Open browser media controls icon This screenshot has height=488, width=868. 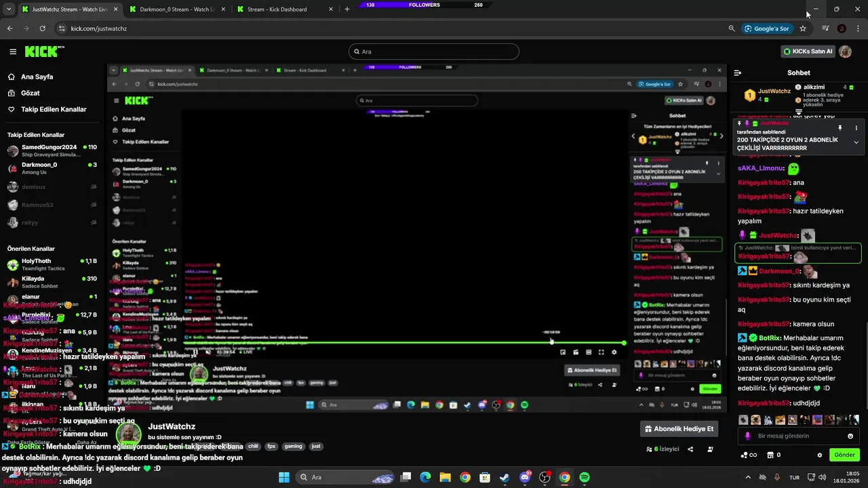[x=825, y=28]
